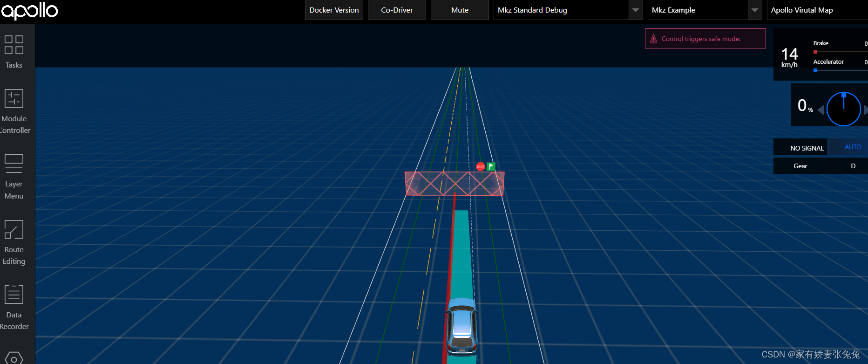868x364 pixels.
Task: Click the 14 km/h speed readout
Action: (x=789, y=57)
